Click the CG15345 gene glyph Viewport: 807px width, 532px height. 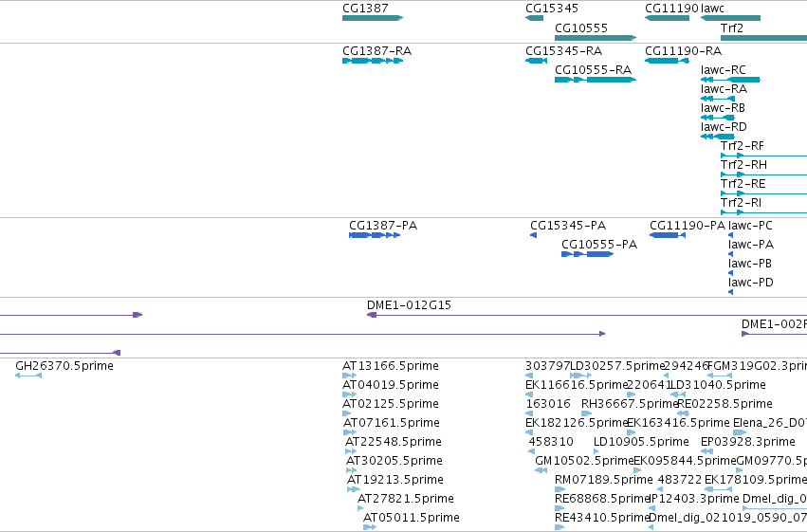(x=534, y=18)
